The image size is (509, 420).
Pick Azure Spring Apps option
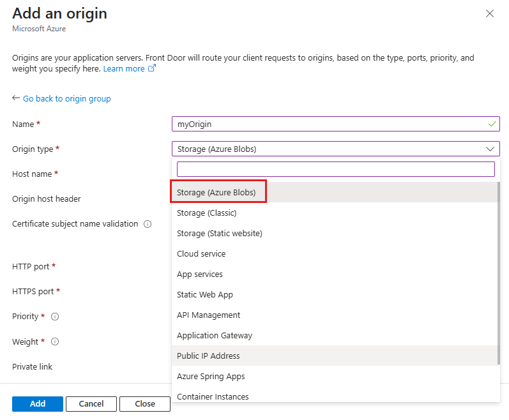[335, 376]
